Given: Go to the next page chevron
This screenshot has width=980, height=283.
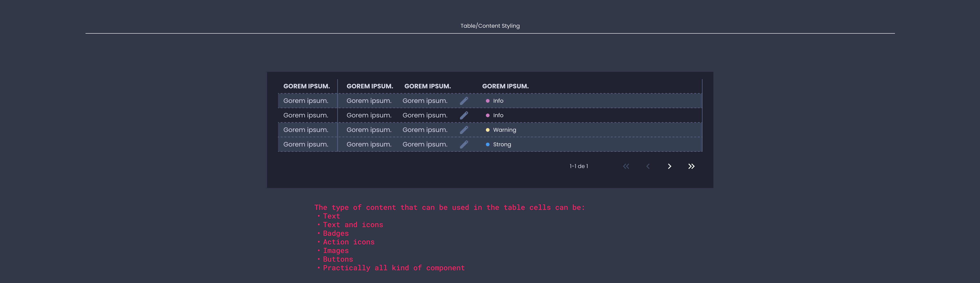Looking at the screenshot, I should [669, 166].
